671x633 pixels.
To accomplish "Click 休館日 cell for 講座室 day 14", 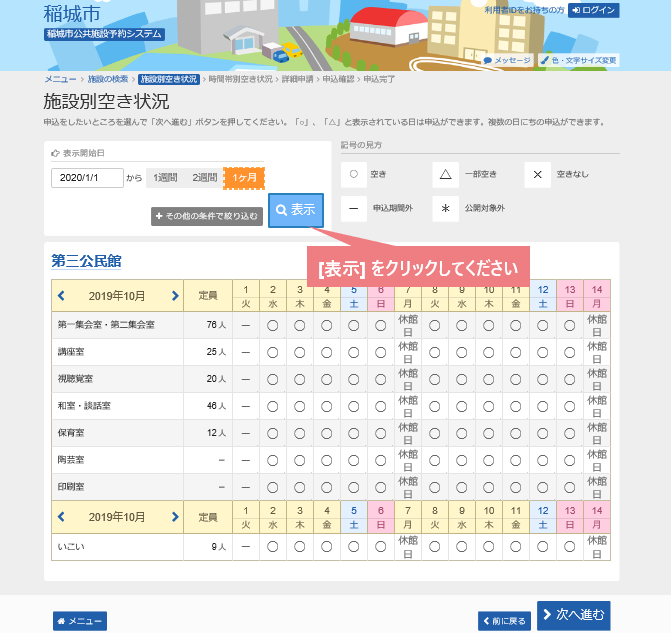I will pyautogui.click(x=597, y=353).
